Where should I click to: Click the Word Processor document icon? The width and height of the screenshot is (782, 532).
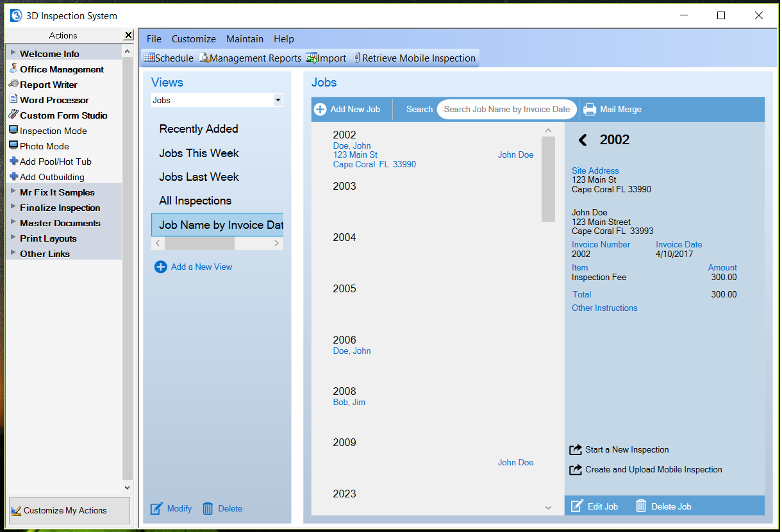(x=13, y=99)
